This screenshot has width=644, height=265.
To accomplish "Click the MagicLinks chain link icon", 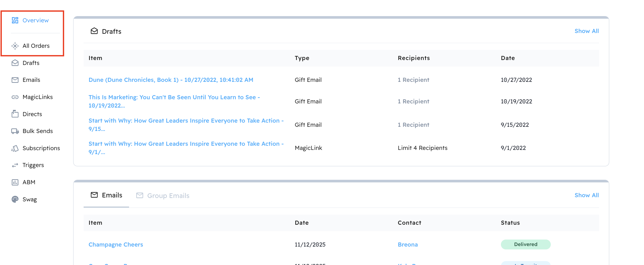I will tap(15, 97).
